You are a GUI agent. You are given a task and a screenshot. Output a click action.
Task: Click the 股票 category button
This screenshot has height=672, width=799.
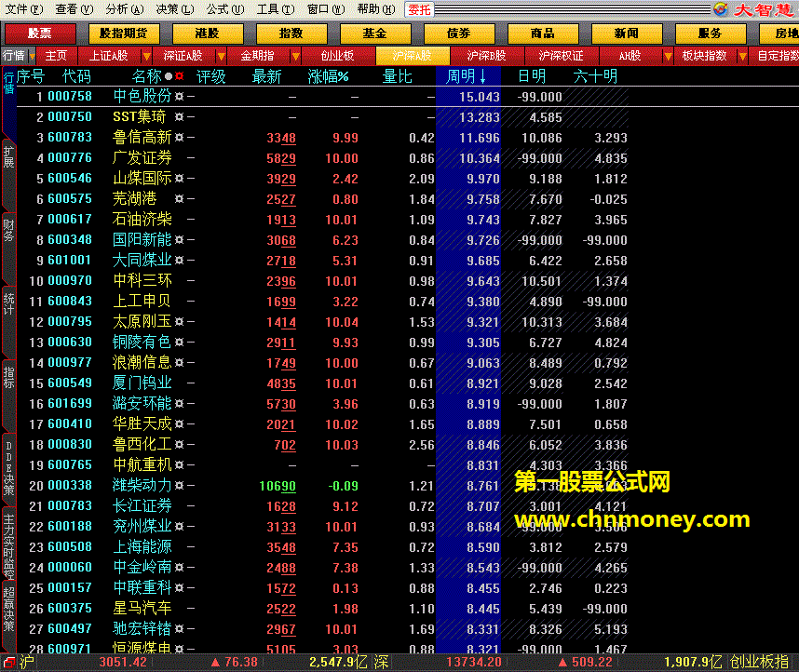40,34
